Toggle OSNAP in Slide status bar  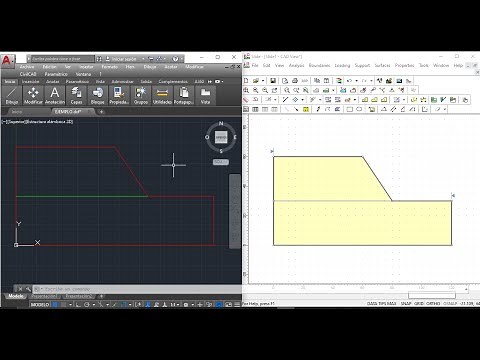click(450, 304)
